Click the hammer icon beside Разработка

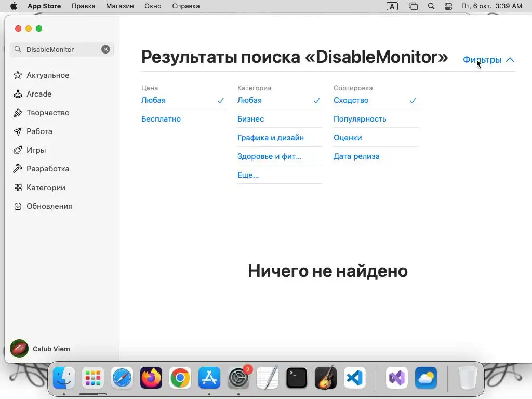coord(18,169)
